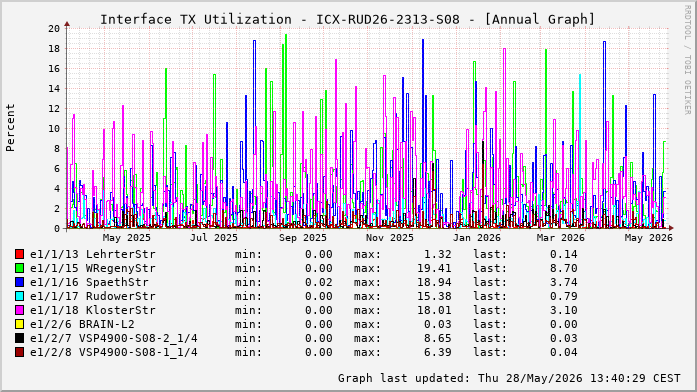This screenshot has height=392, width=697.
Task: Click the red LehrterStr legend swatch
Action: point(19,254)
